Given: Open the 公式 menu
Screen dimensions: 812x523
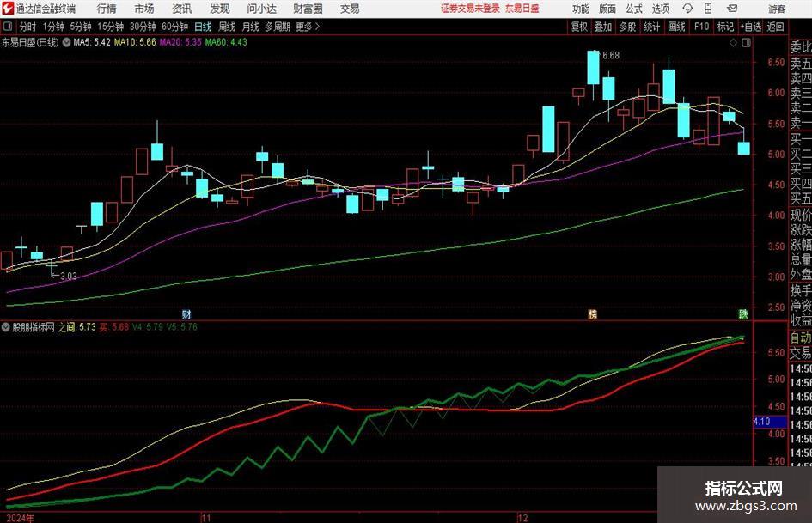Looking at the screenshot, I should click(633, 9).
